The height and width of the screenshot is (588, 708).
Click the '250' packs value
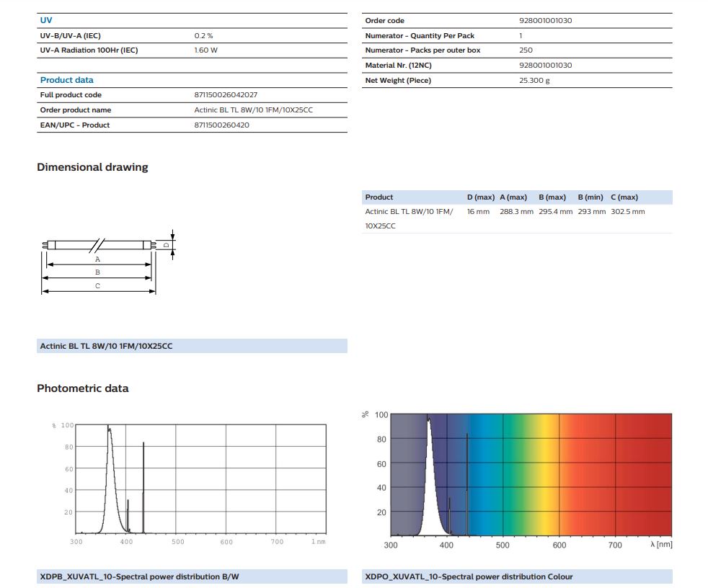coord(526,50)
